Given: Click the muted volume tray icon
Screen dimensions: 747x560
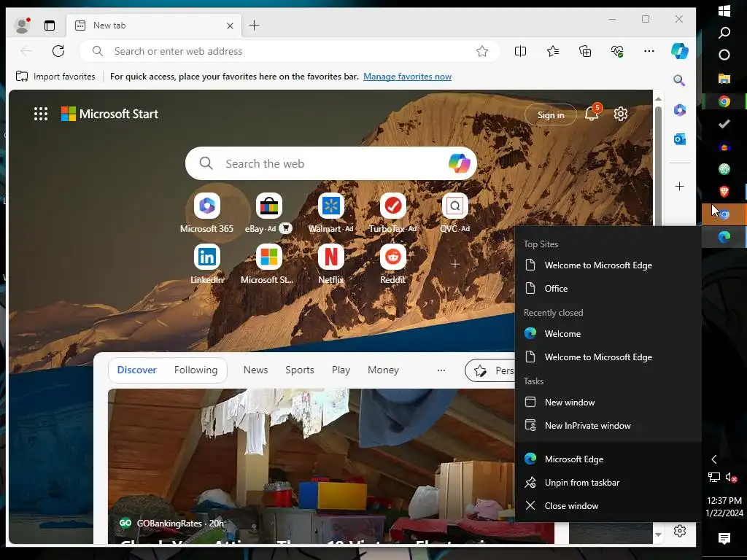Looking at the screenshot, I should tap(731, 477).
